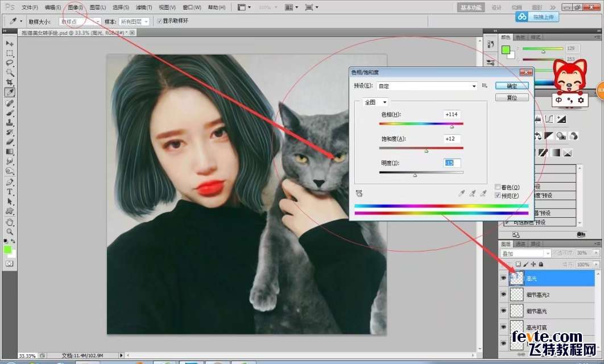The image size is (604, 364).
Task: Check the 着色 (Colorize) checkbox
Action: 498,187
